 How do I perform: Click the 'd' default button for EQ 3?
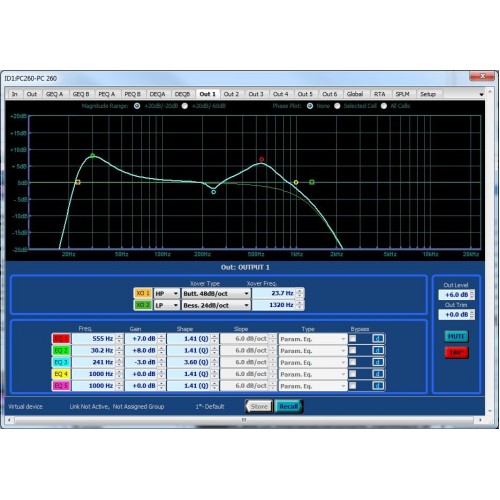(x=378, y=362)
